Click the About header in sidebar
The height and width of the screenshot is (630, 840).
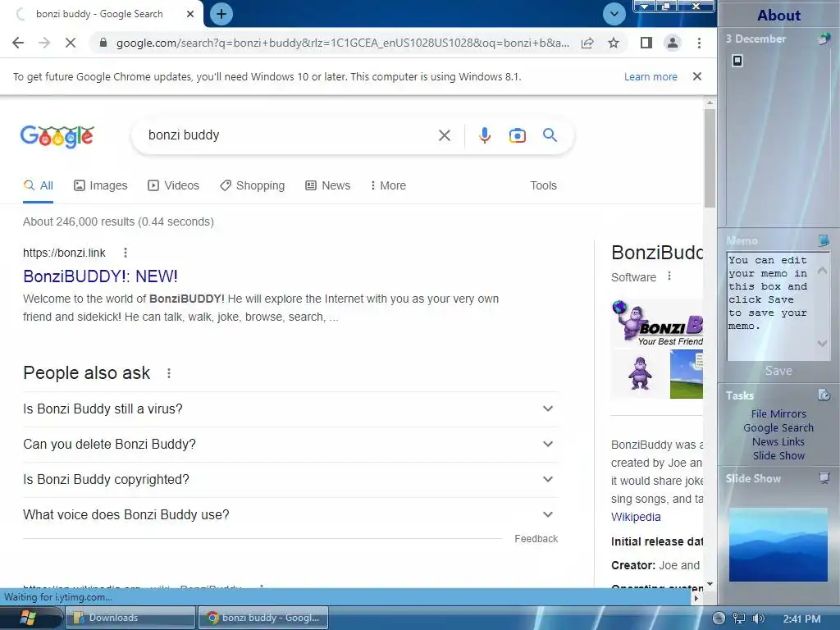pos(778,15)
